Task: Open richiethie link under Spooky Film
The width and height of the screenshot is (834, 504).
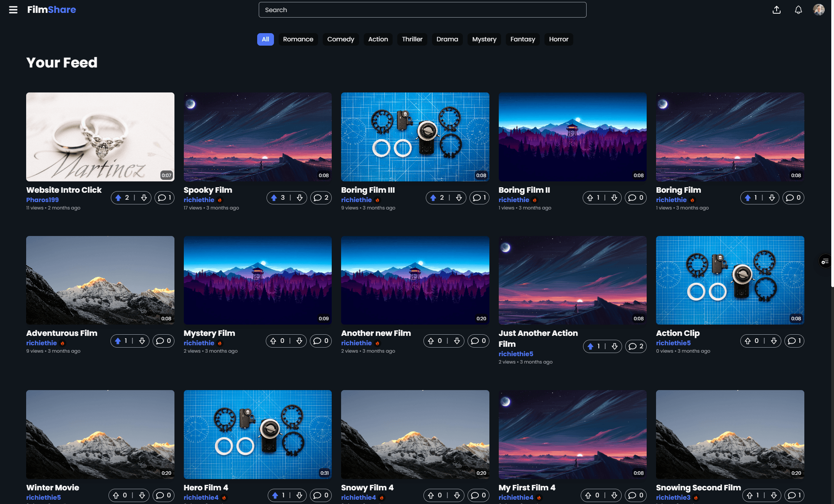Action: 199,200
